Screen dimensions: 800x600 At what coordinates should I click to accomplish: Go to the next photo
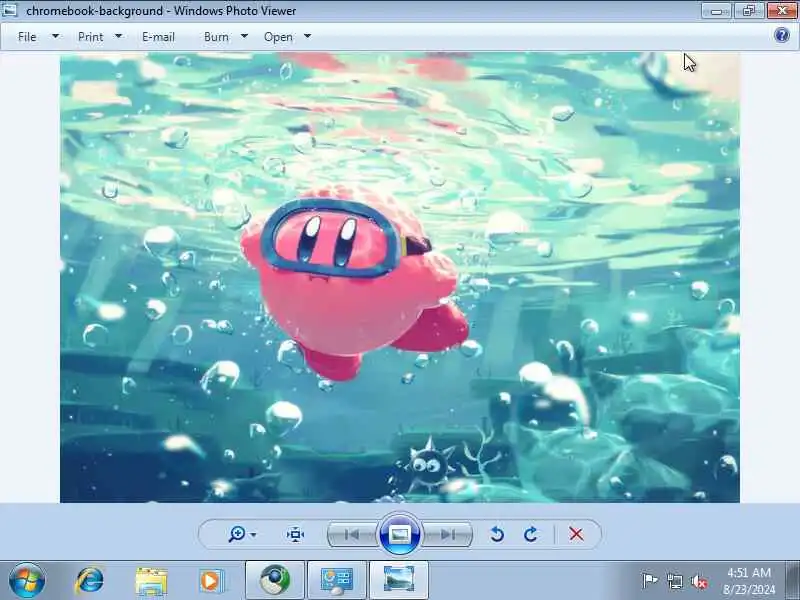pos(447,534)
